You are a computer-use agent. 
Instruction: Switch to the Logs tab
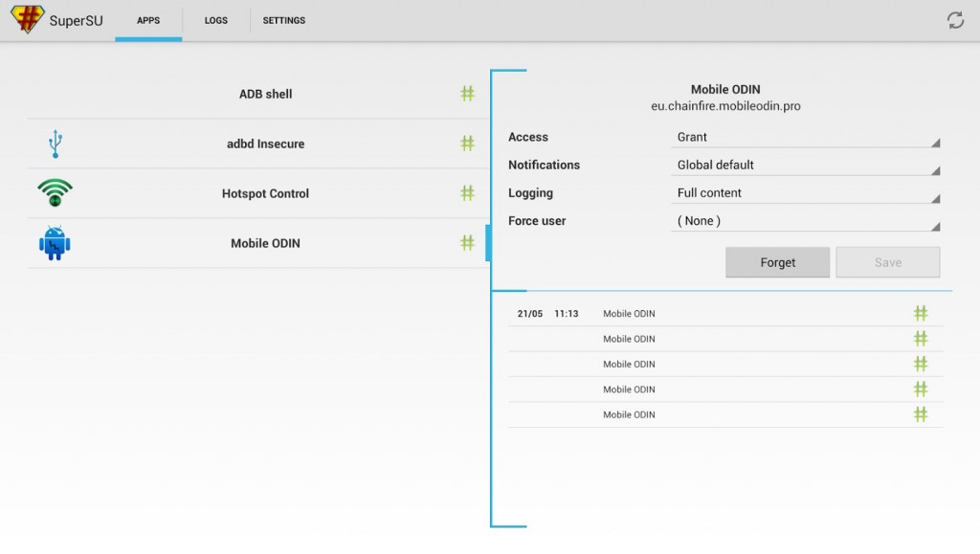[216, 20]
